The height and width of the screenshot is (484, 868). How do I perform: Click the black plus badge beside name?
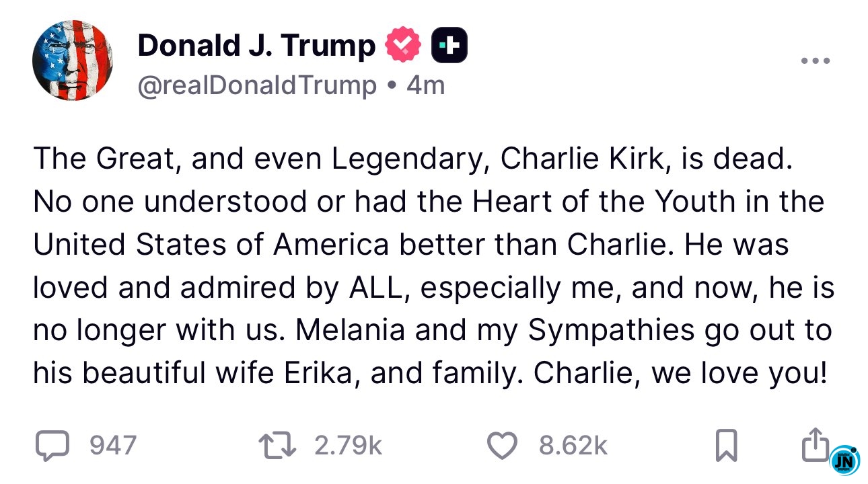point(449,46)
